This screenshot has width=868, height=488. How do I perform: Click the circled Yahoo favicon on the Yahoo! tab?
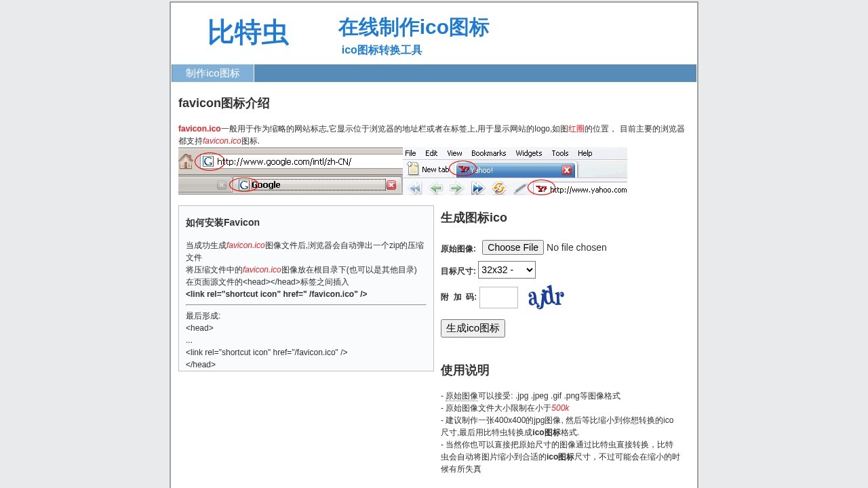(465, 169)
